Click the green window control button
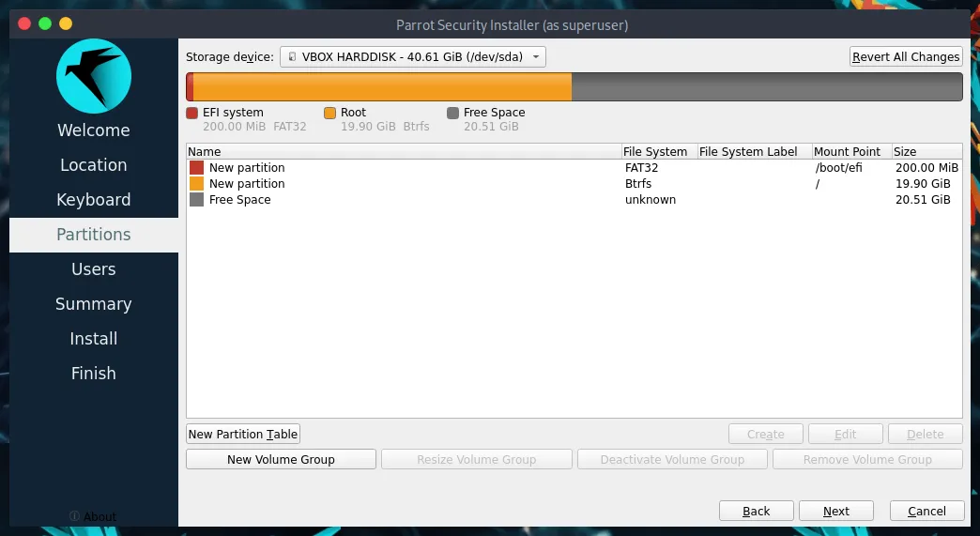The image size is (980, 536). pyautogui.click(x=45, y=23)
